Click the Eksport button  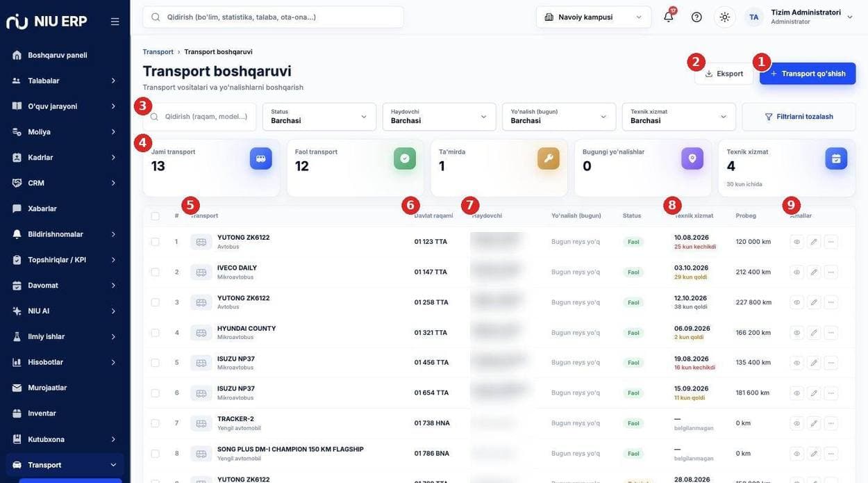[724, 74]
